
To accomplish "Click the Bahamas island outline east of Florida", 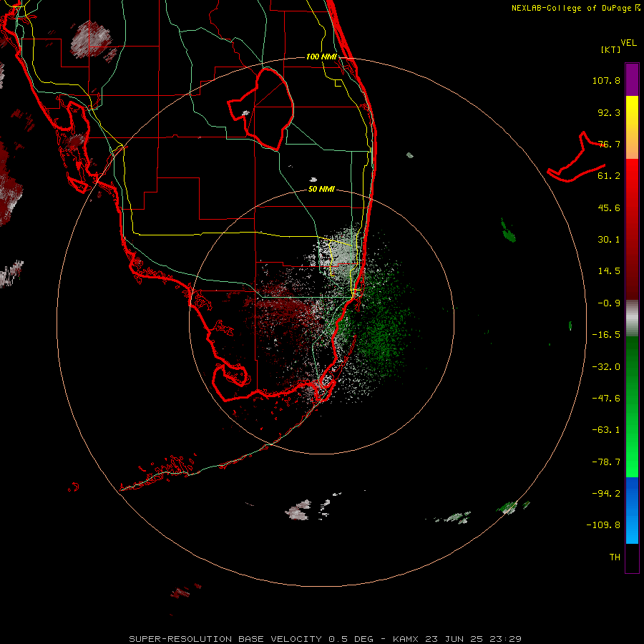I will click(576, 157).
